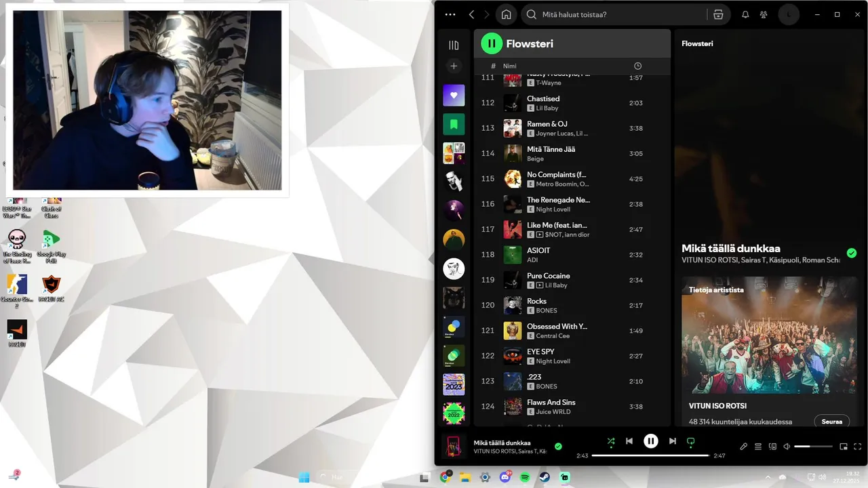Viewport: 868px width, 488px height.
Task: Open FACEIT AC desktop shortcut
Action: pos(52,288)
